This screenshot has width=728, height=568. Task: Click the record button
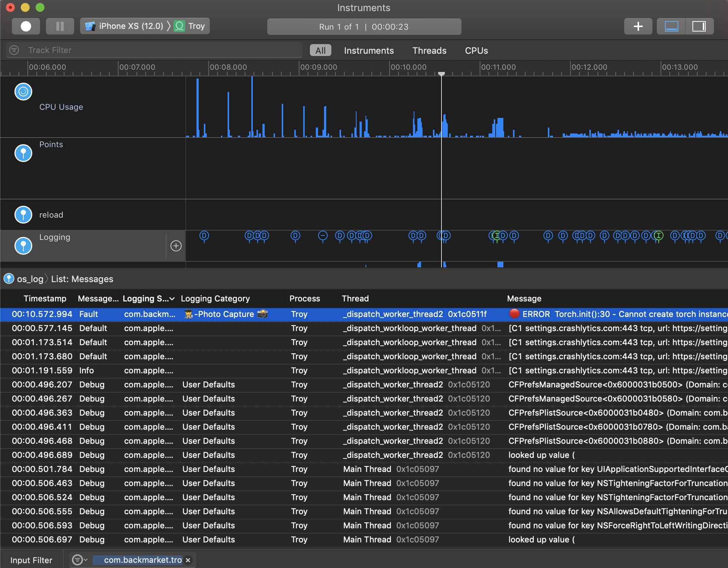[26, 26]
